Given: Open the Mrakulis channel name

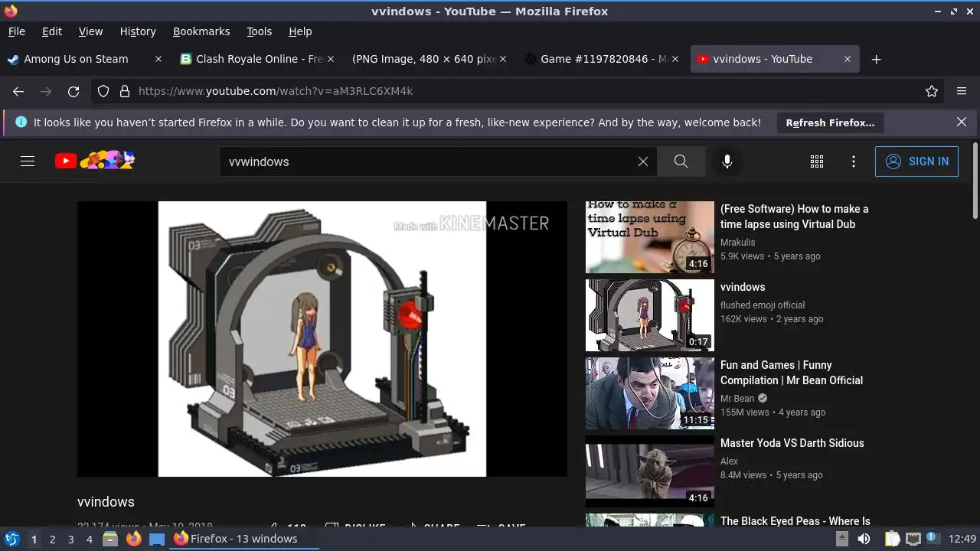Looking at the screenshot, I should point(738,243).
